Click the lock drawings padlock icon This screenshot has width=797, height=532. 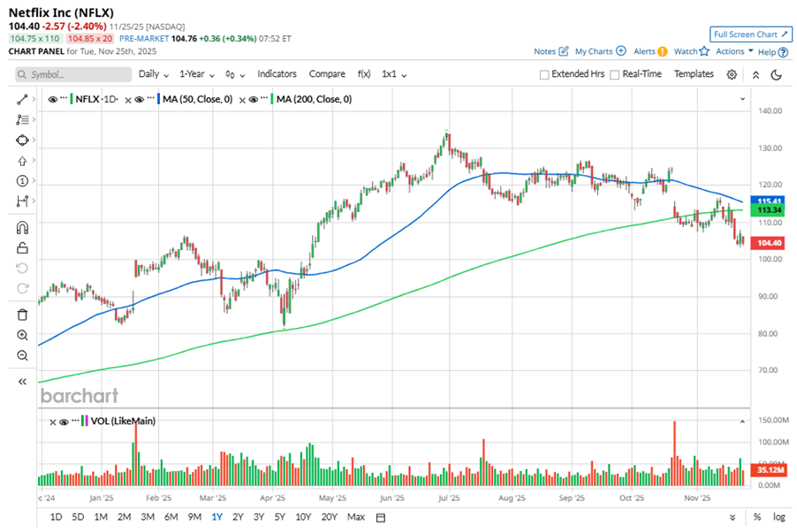(x=22, y=248)
